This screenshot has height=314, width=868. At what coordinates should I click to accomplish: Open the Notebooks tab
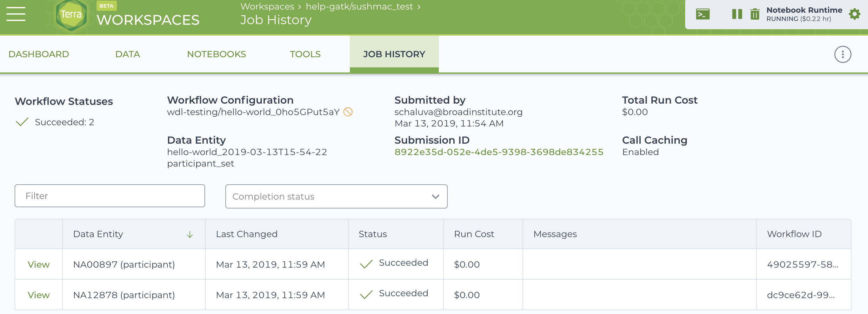(x=216, y=54)
